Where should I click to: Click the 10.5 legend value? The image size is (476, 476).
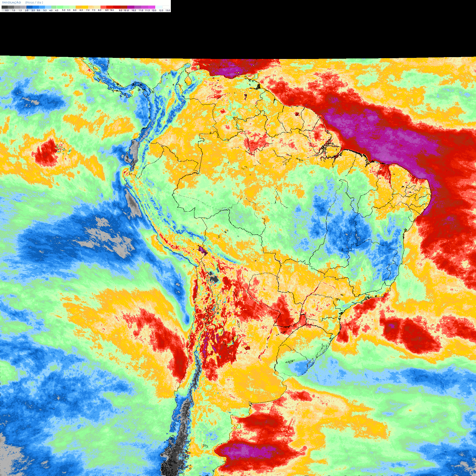tap(134, 10)
